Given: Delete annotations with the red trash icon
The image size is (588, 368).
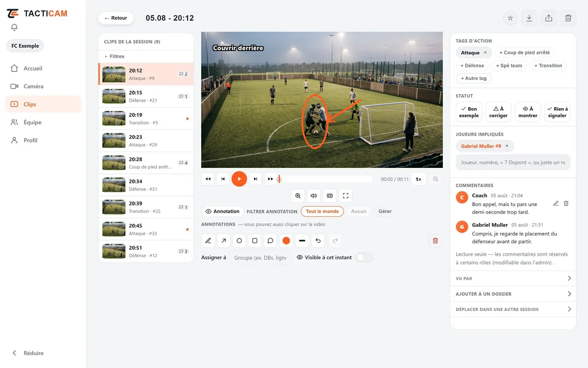Looking at the screenshot, I should [x=435, y=241].
